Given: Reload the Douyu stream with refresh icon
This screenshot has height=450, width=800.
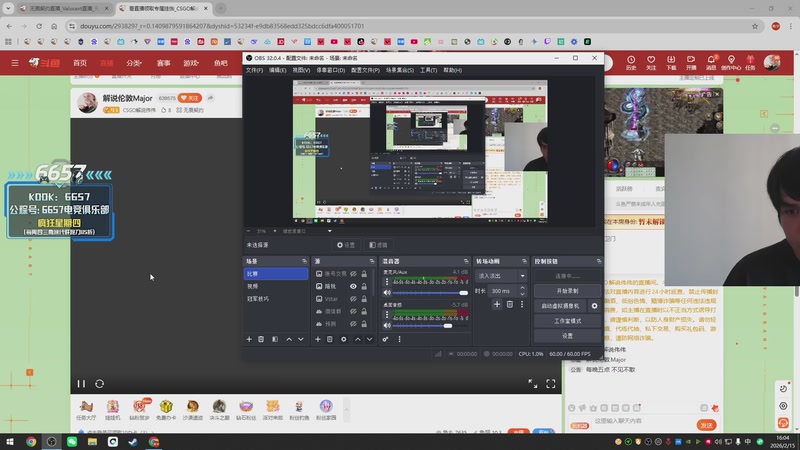Looking at the screenshot, I should point(99,384).
